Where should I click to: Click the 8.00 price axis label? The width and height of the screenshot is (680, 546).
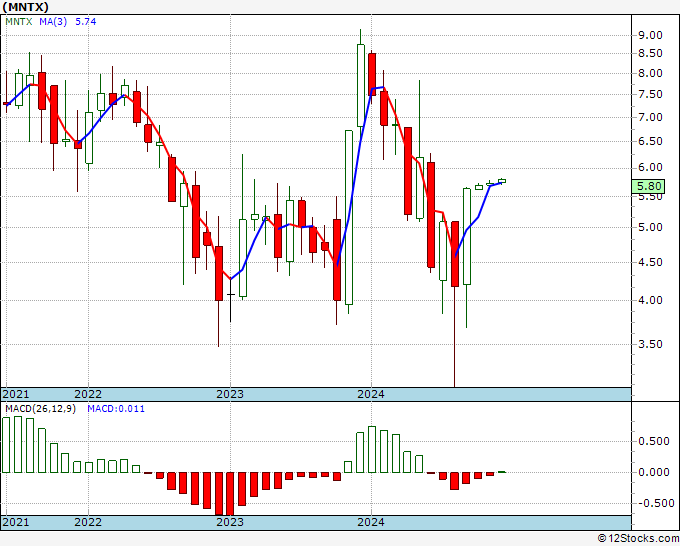650,73
